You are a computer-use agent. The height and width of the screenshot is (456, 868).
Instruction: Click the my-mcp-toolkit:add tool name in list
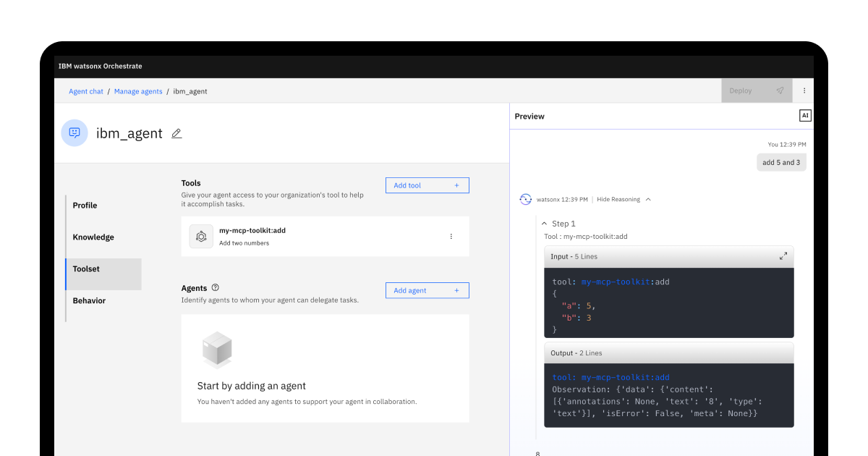(252, 231)
